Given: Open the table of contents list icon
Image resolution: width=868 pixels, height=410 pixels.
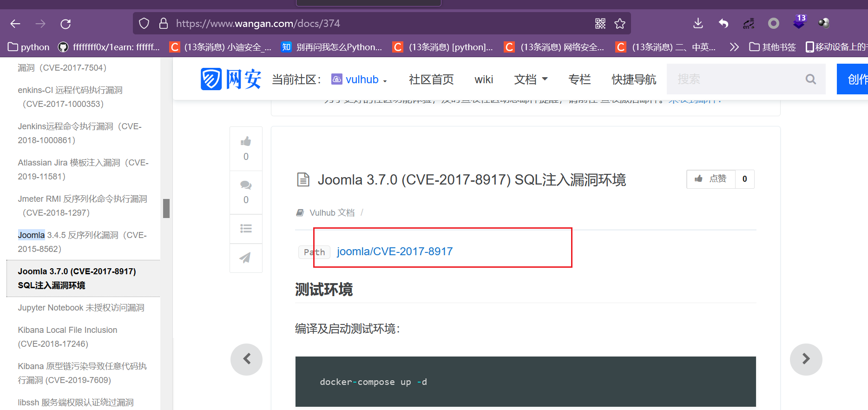Looking at the screenshot, I should coord(246,228).
